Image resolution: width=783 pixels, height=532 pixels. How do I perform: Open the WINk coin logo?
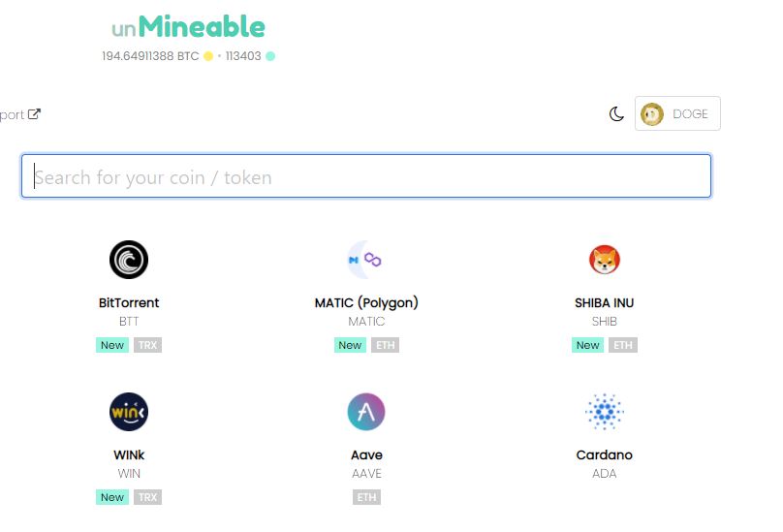coord(129,412)
